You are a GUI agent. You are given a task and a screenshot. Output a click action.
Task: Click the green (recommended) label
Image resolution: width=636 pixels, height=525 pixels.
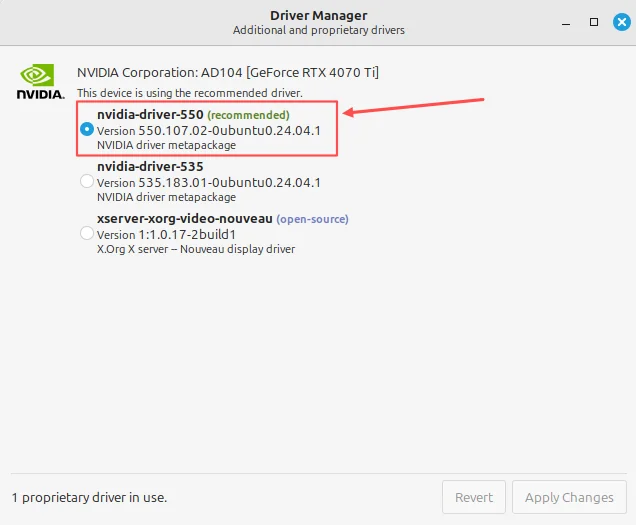click(248, 115)
